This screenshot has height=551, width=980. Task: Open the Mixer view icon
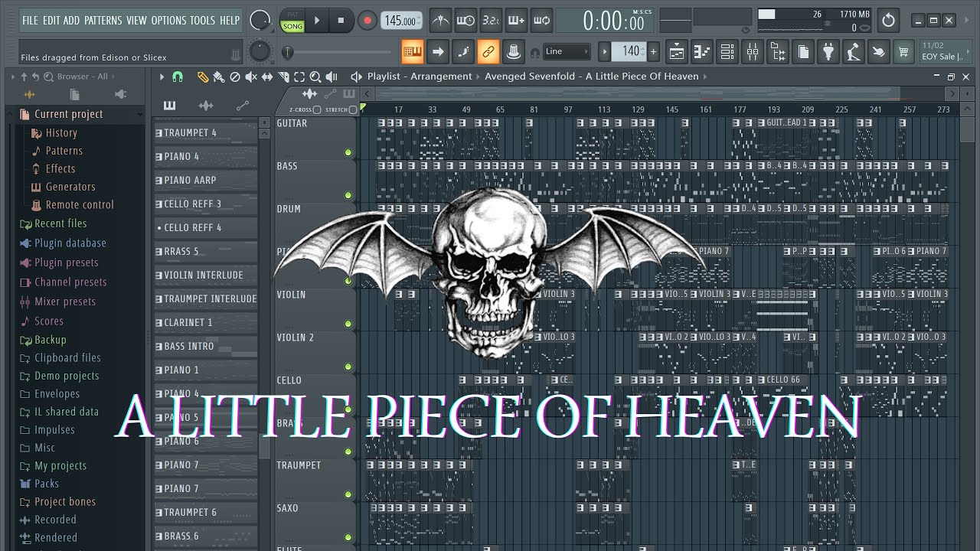tap(753, 51)
